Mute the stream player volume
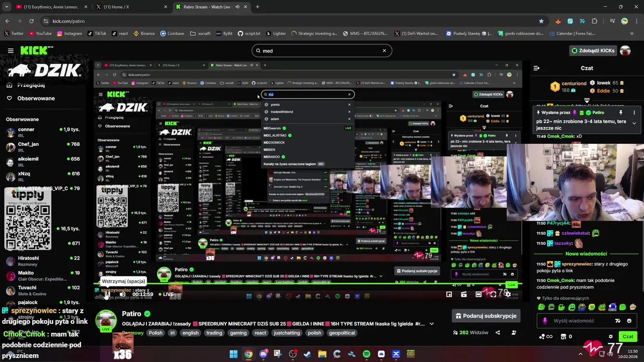644x362 pixels. point(122,295)
